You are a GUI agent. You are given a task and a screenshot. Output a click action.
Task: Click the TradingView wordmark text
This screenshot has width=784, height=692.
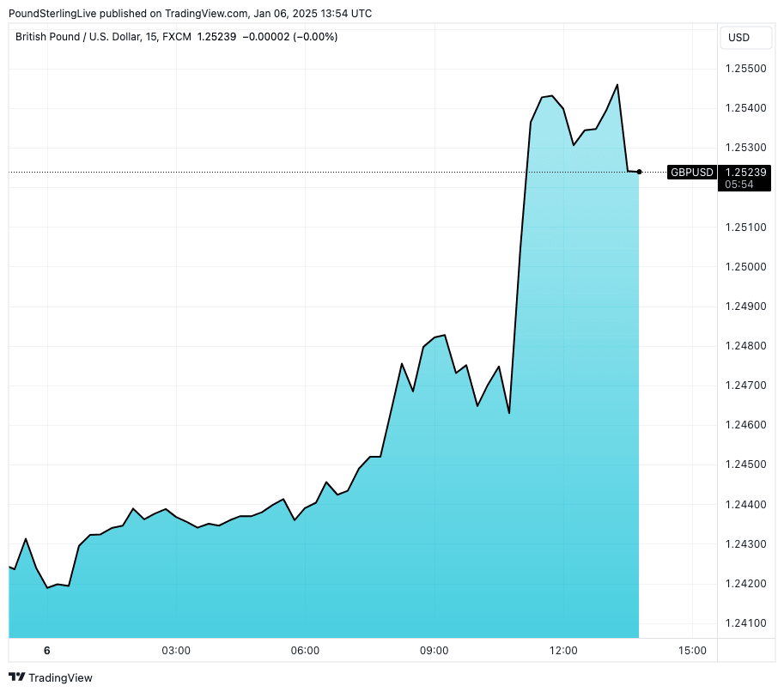[60, 677]
